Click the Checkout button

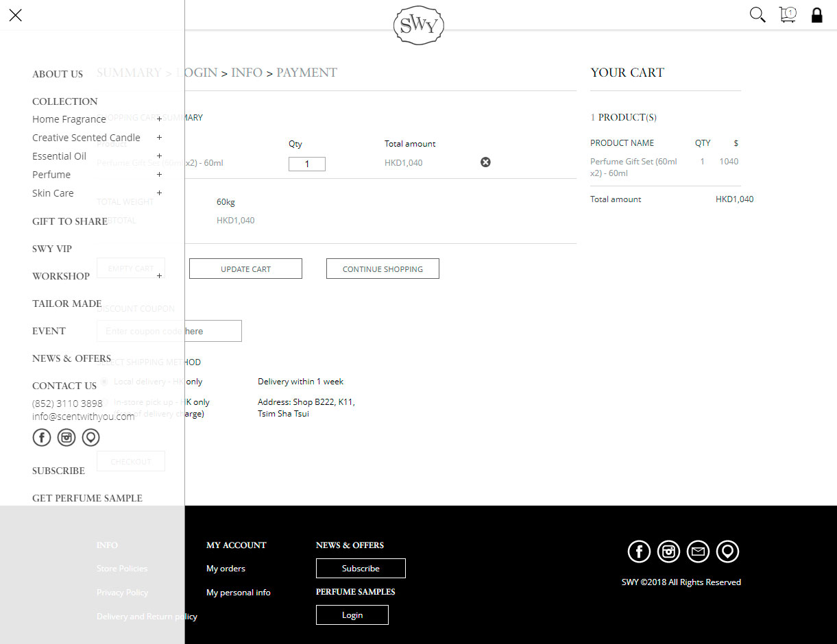[x=131, y=461]
